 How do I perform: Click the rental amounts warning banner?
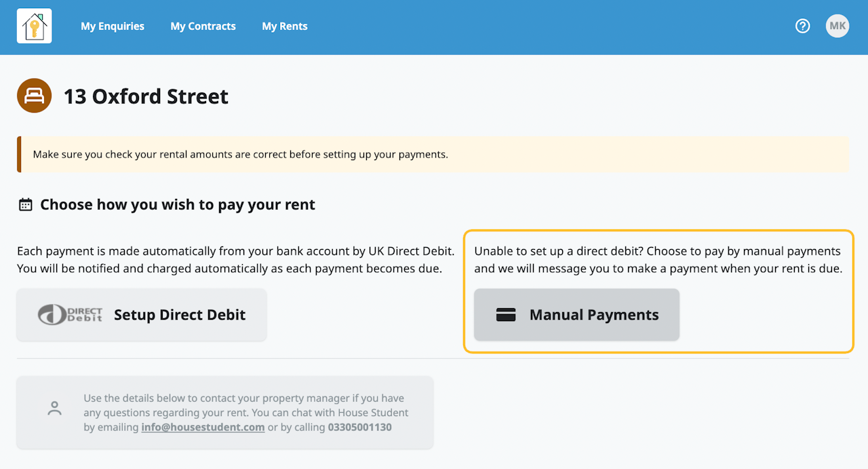434,154
